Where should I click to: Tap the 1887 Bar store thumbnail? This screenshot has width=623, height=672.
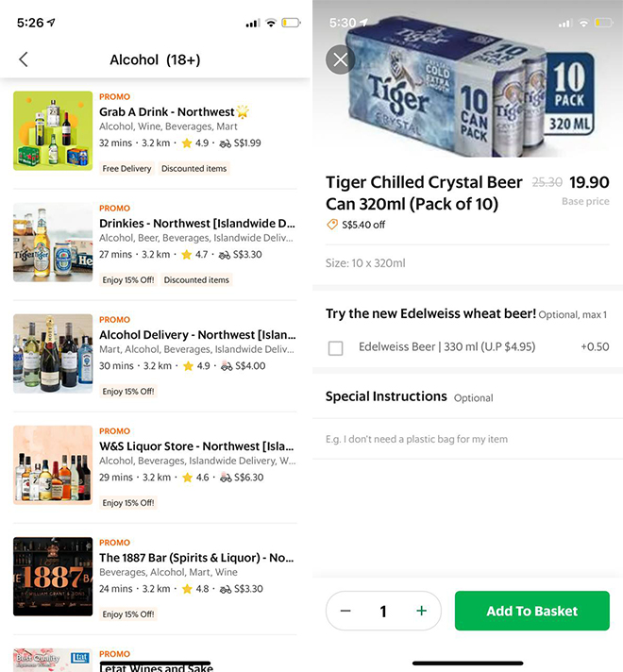[x=53, y=577]
